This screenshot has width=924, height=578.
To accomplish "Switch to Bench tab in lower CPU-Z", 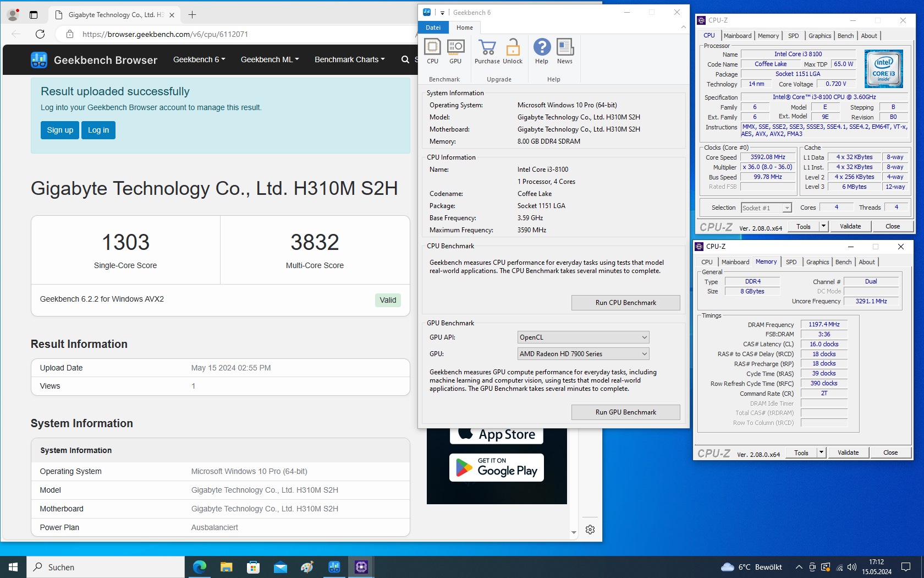I will click(844, 262).
